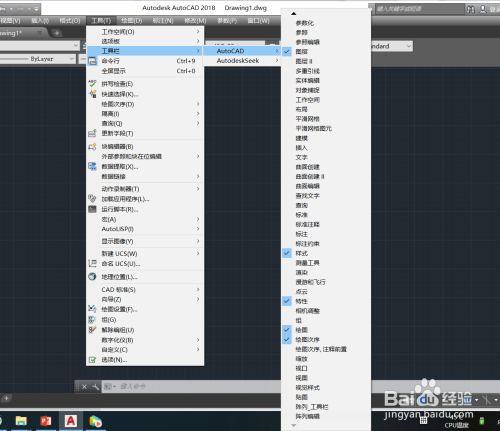Screen dimensions: 500x431
Task: Expand the CAD 标准(S) submenu
Action: [145, 289]
